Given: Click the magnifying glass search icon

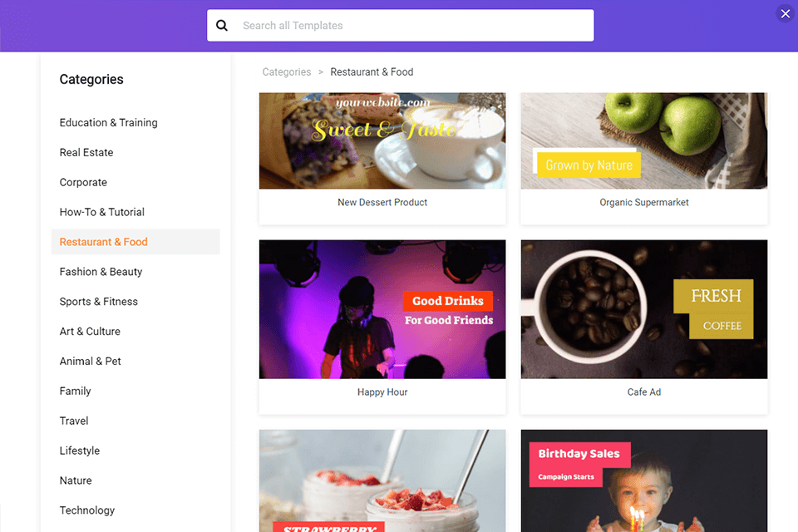Looking at the screenshot, I should click(x=222, y=26).
